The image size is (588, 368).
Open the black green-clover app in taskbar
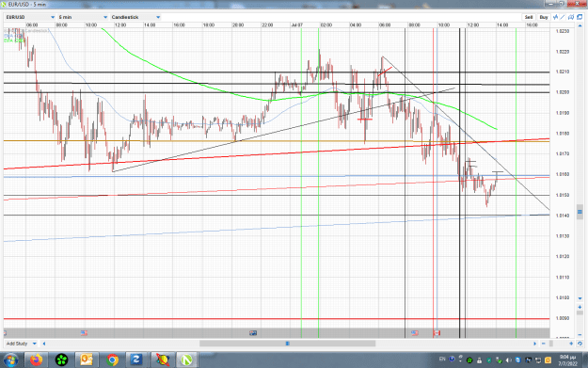click(61, 360)
